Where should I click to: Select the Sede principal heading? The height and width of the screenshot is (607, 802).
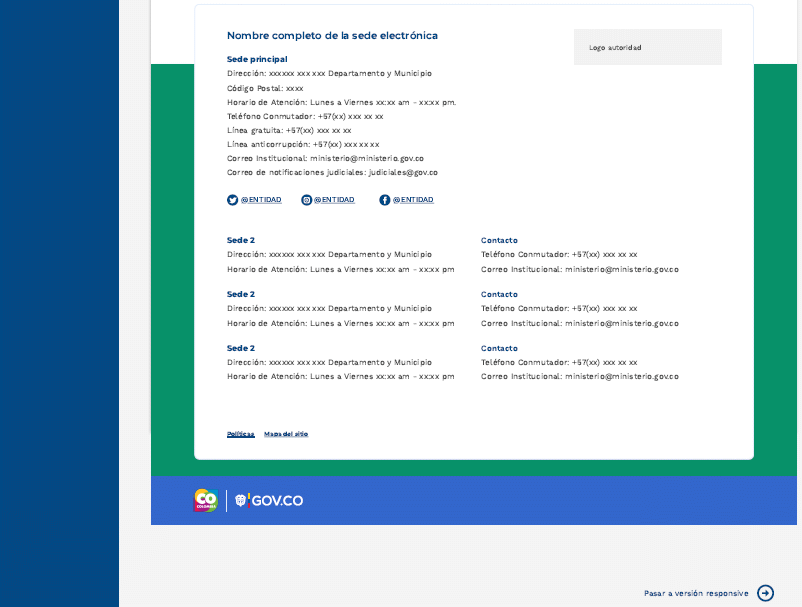pyautogui.click(x=257, y=59)
